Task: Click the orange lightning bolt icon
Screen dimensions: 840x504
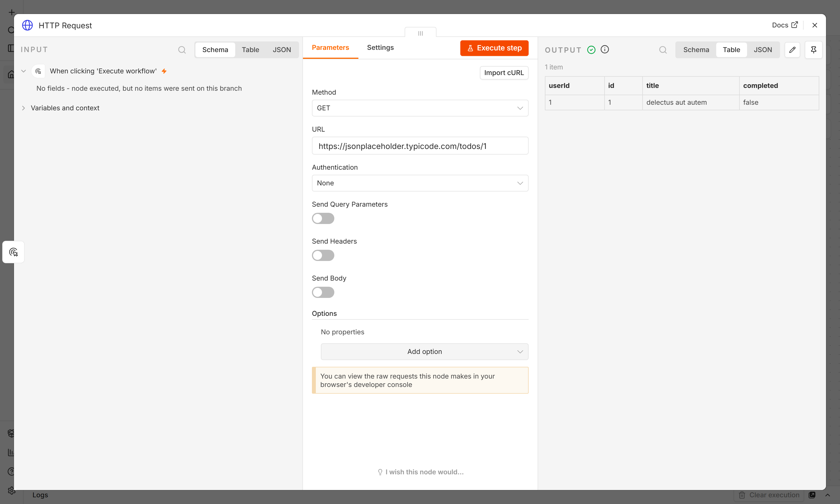Action: [x=164, y=71]
